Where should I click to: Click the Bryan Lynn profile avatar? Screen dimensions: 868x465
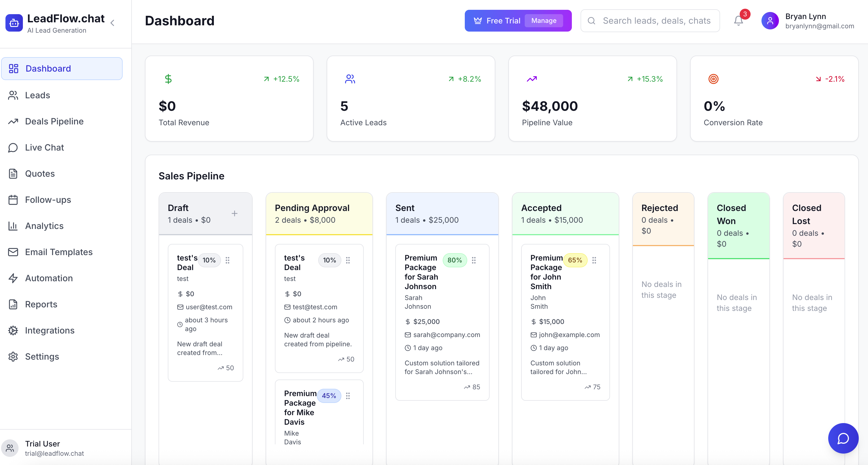(x=770, y=21)
